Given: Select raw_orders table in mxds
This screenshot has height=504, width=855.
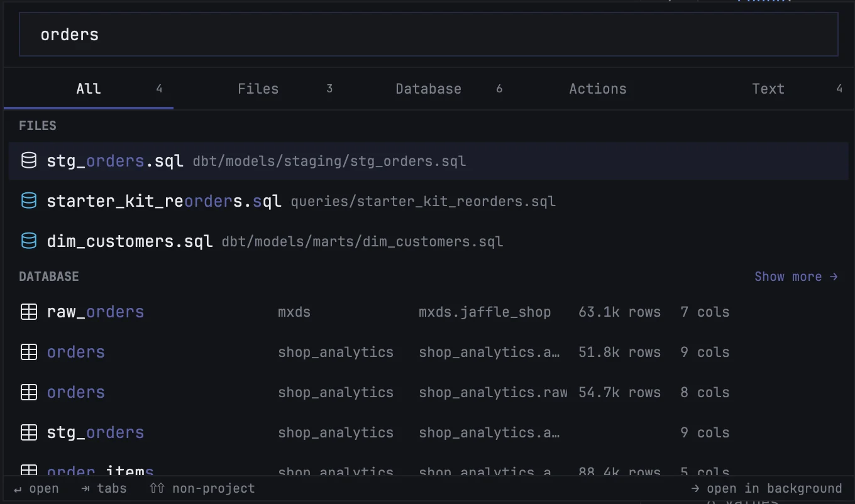Looking at the screenshot, I should [x=429, y=312].
